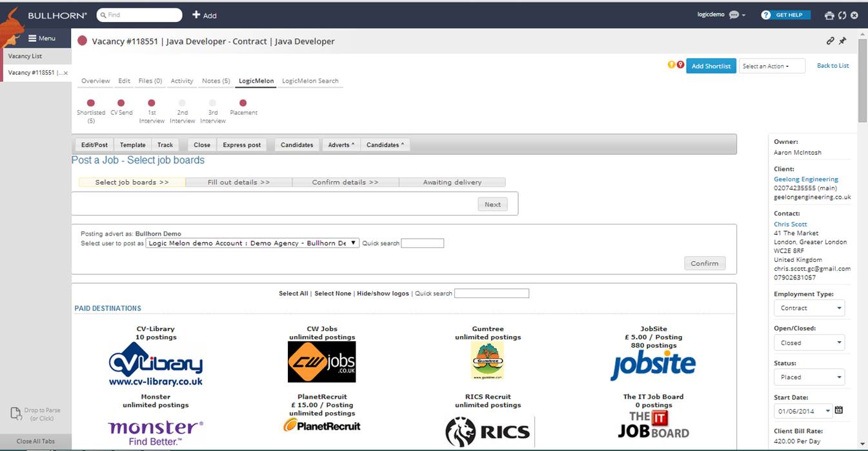Switch to the Edit tab
The width and height of the screenshot is (868, 451).
124,81
